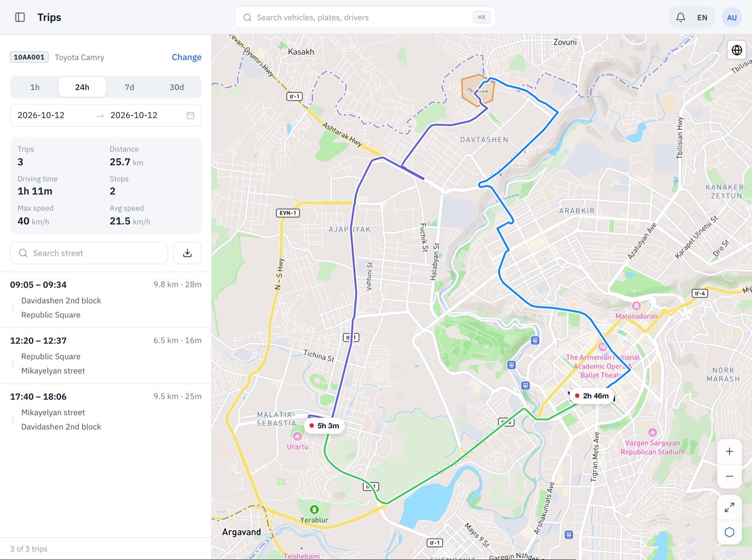
Task: Open the 17:40 – 18:06 trip
Action: point(106,412)
